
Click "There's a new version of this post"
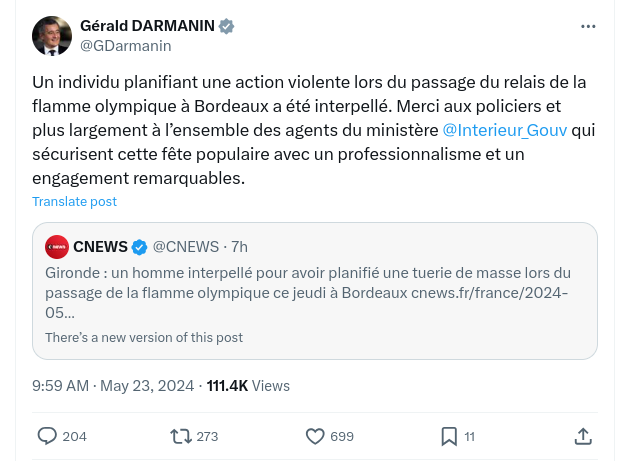tap(144, 338)
